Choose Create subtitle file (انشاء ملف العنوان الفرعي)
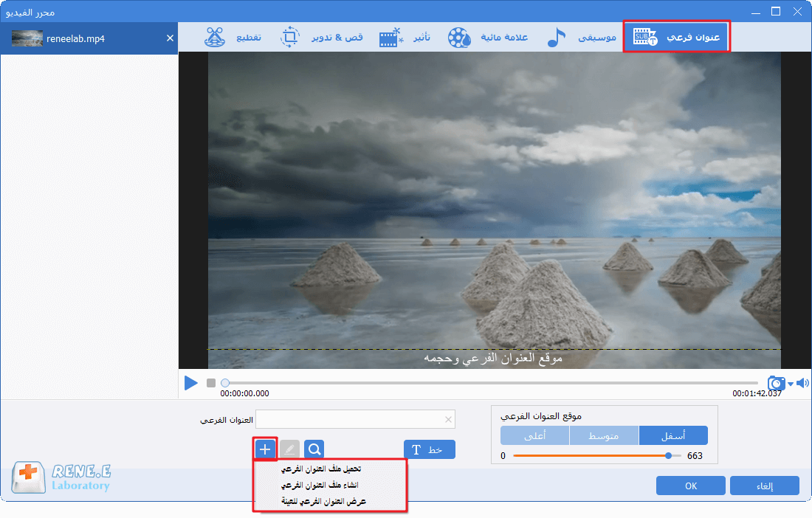 [x=320, y=485]
